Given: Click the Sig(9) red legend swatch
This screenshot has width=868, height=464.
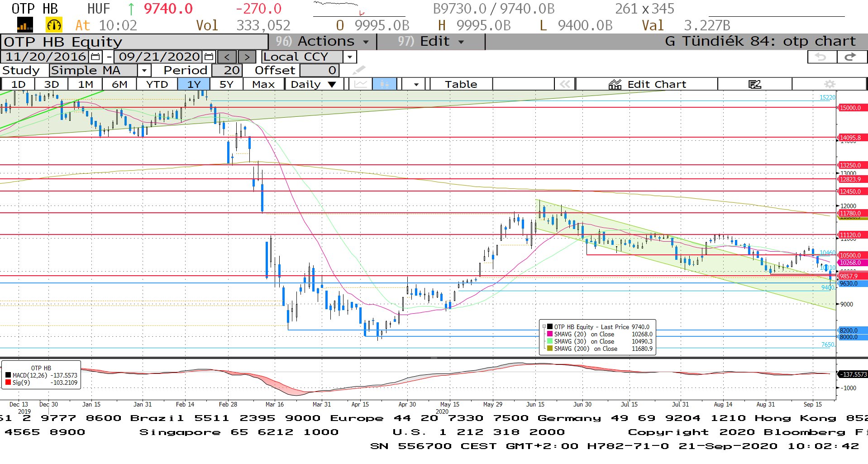Looking at the screenshot, I should coord(8,383).
